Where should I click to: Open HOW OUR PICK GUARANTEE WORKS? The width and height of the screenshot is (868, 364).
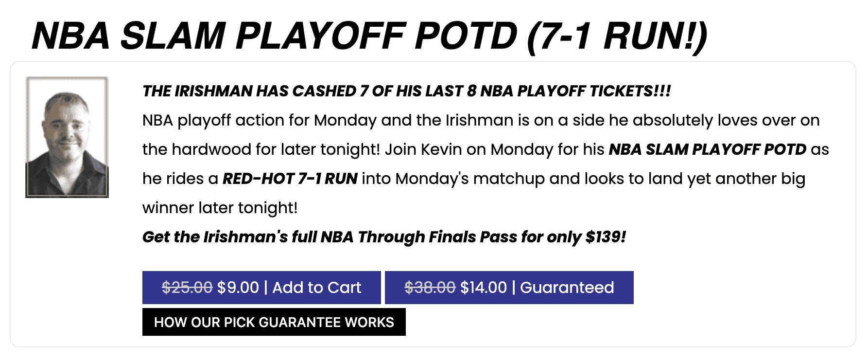tap(274, 322)
